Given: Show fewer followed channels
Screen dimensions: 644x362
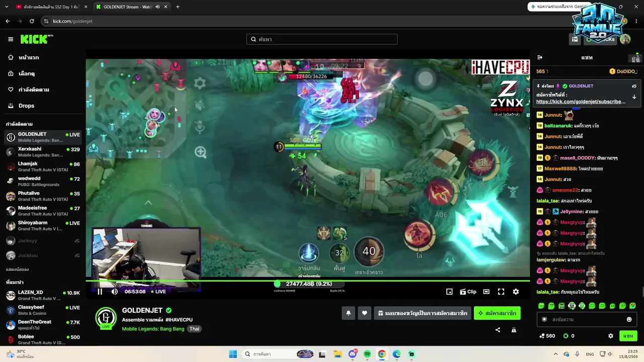Looking at the screenshot, I should (17, 269).
